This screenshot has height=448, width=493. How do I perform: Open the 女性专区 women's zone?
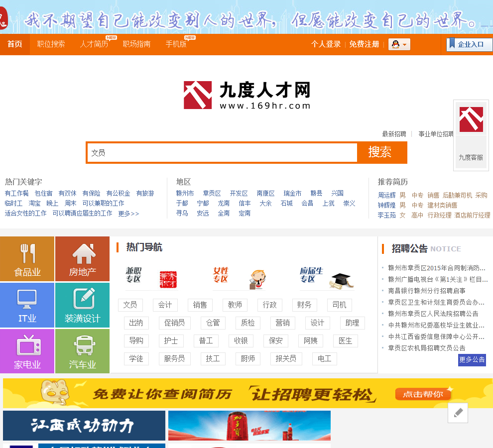(x=239, y=278)
